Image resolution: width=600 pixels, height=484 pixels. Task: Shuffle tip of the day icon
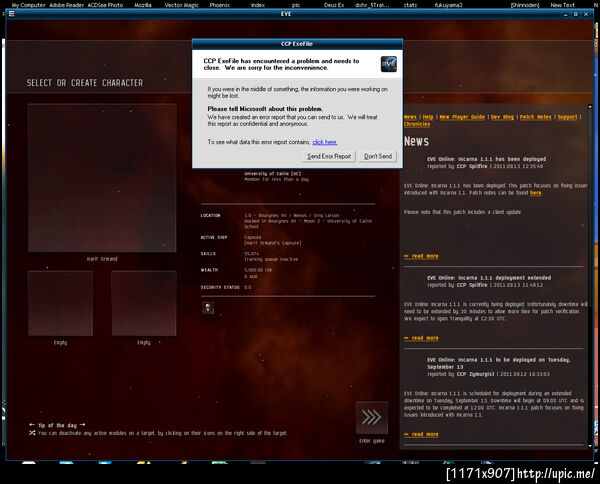click(32, 433)
